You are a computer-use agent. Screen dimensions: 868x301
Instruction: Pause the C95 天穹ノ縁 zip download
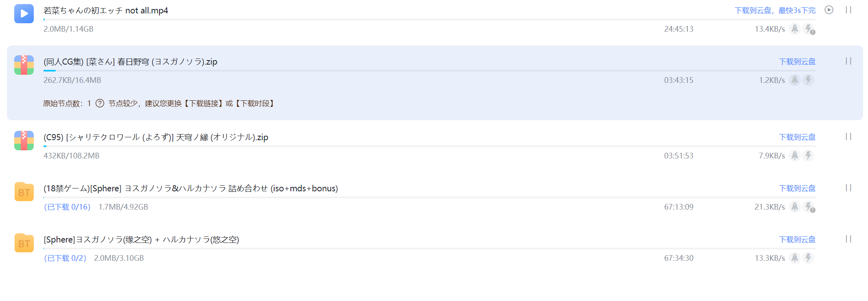(x=848, y=137)
